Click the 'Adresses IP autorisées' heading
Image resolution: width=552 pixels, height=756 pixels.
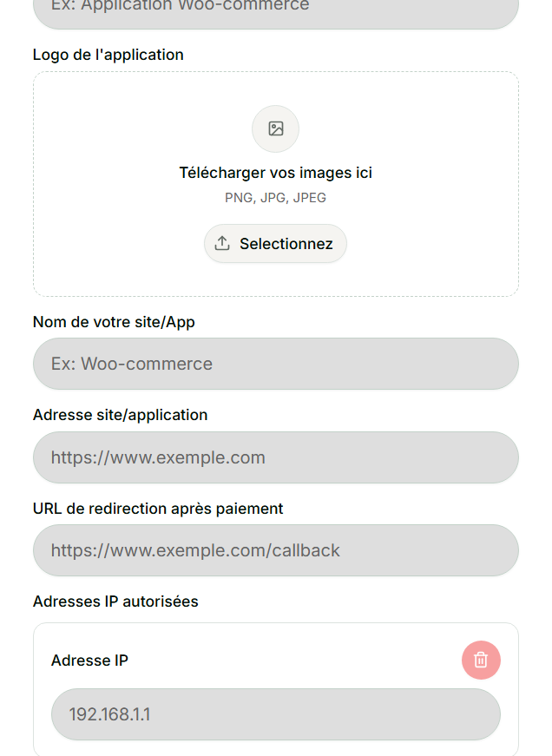coord(115,602)
